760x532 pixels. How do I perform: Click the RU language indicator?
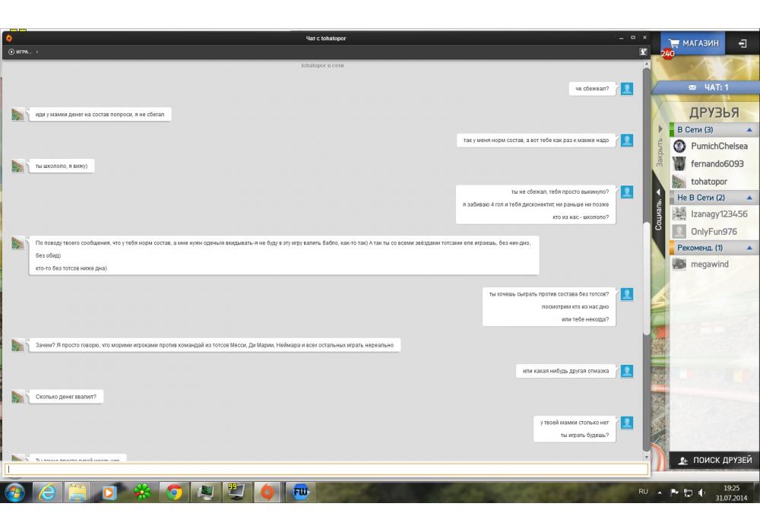pyautogui.click(x=643, y=492)
